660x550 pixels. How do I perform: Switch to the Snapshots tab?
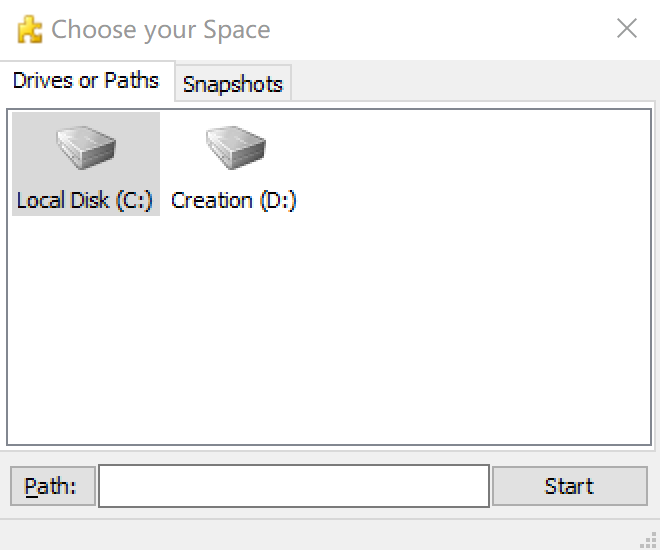pyautogui.click(x=233, y=85)
